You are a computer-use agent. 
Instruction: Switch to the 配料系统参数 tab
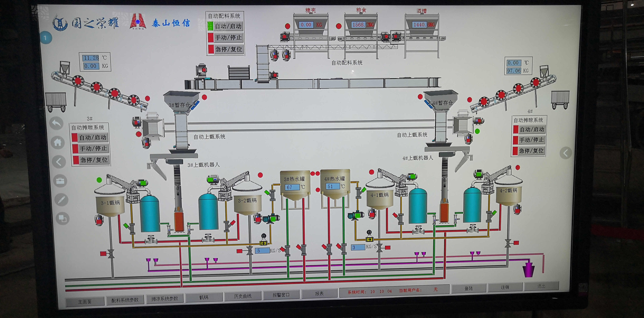(125, 300)
